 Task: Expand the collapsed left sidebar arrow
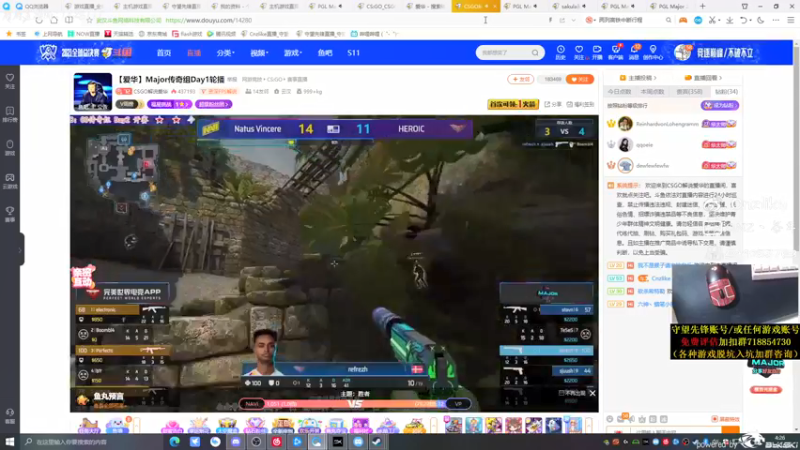[19, 249]
